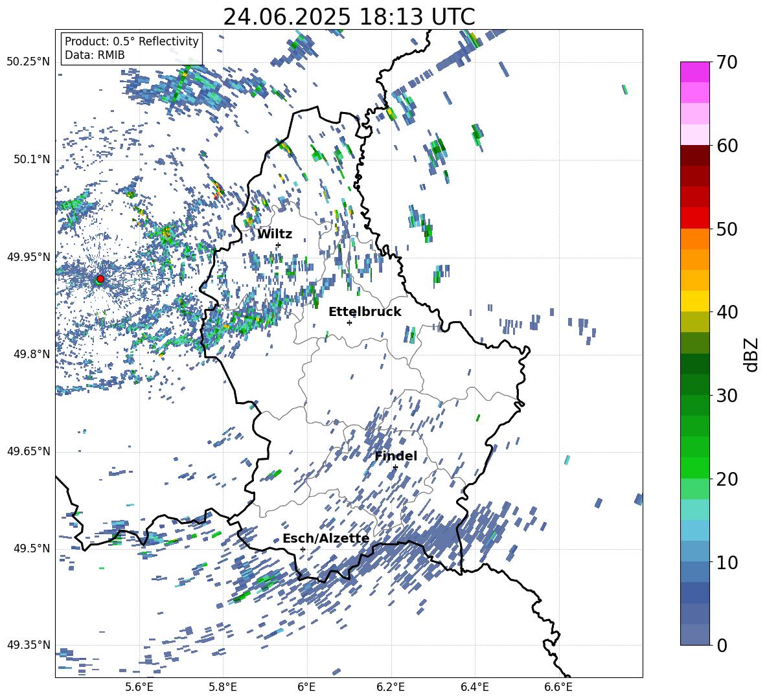Click the 49.35°N latitude label

coord(29,645)
